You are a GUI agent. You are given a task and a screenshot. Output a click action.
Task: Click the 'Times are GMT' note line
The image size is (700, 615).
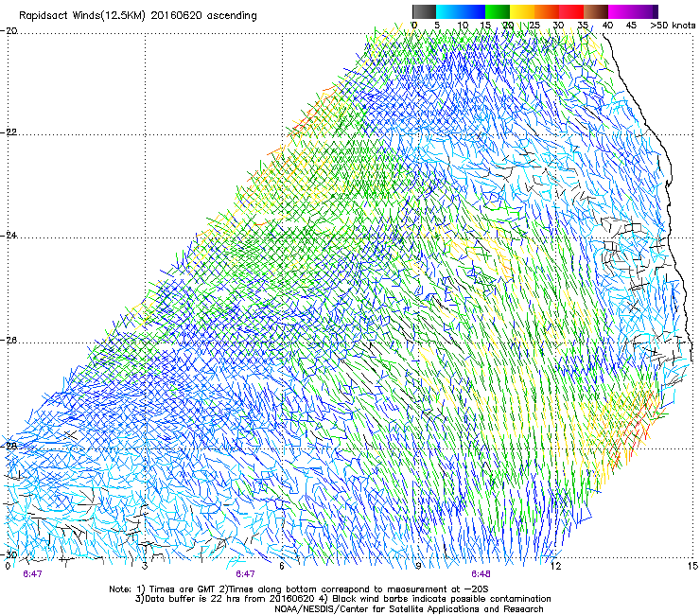(x=299, y=589)
